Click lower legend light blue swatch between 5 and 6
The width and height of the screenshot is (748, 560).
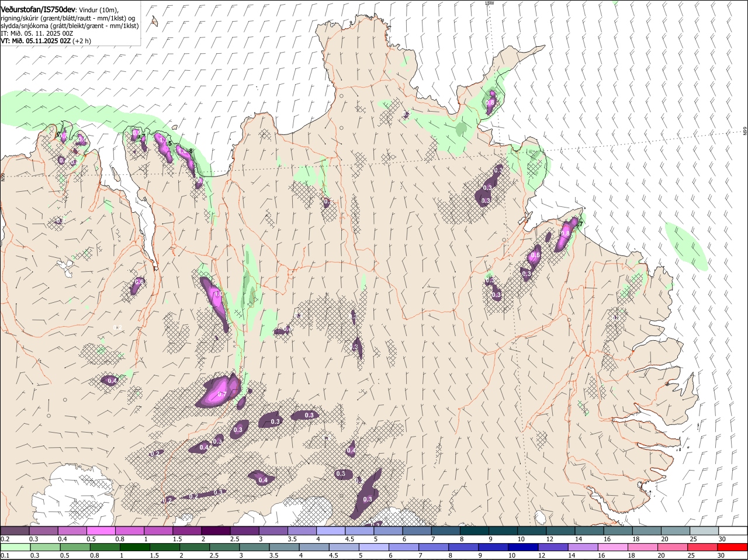tap(374, 547)
